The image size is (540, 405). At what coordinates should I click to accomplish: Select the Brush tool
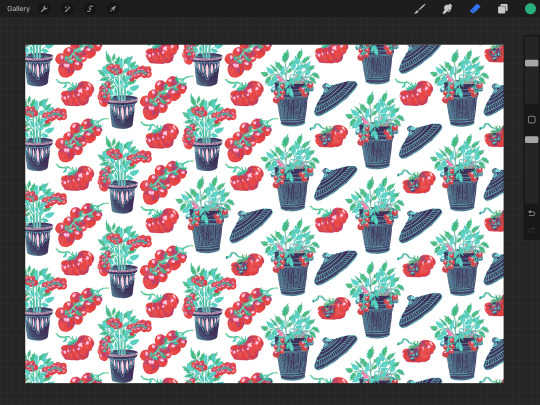click(x=419, y=9)
